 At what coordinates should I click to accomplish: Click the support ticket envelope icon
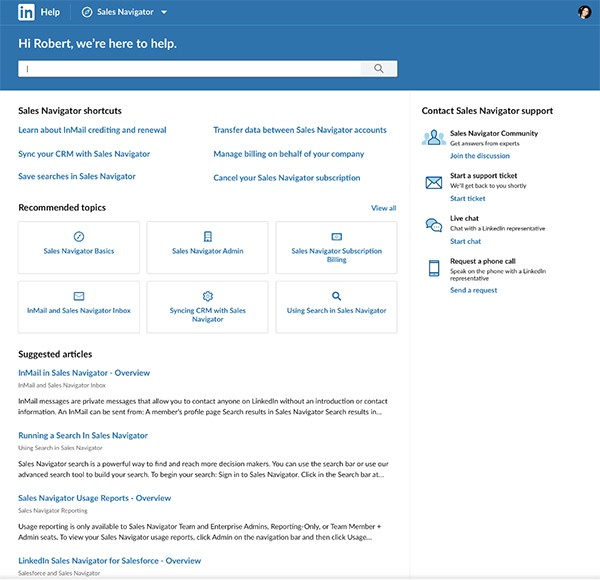click(x=433, y=182)
